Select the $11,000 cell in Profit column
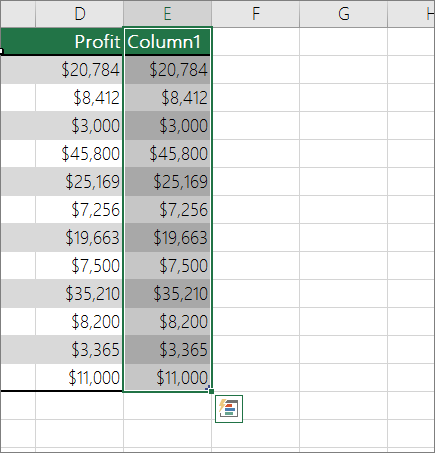This screenshot has width=435, height=453. [x=79, y=378]
